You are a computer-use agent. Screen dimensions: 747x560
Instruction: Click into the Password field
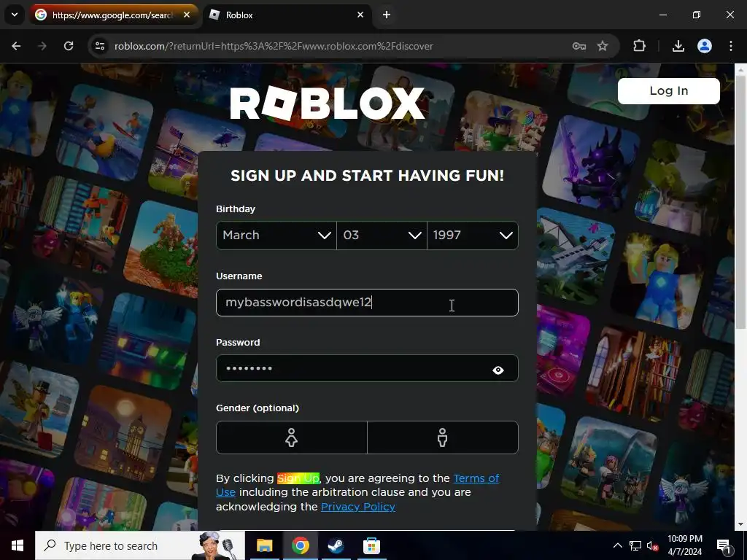(367, 368)
